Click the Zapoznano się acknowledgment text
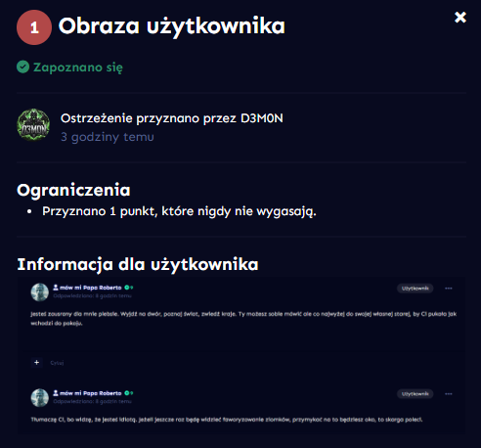The image size is (481, 448). point(78,67)
